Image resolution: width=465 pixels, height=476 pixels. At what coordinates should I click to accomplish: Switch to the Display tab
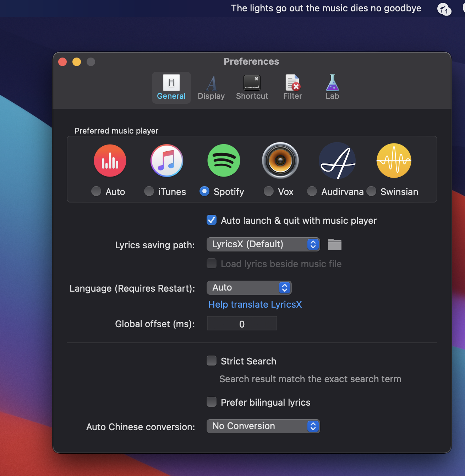[x=211, y=88]
